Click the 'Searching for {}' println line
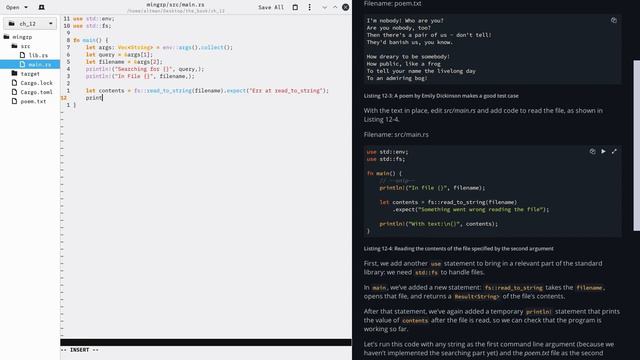 tap(144, 69)
